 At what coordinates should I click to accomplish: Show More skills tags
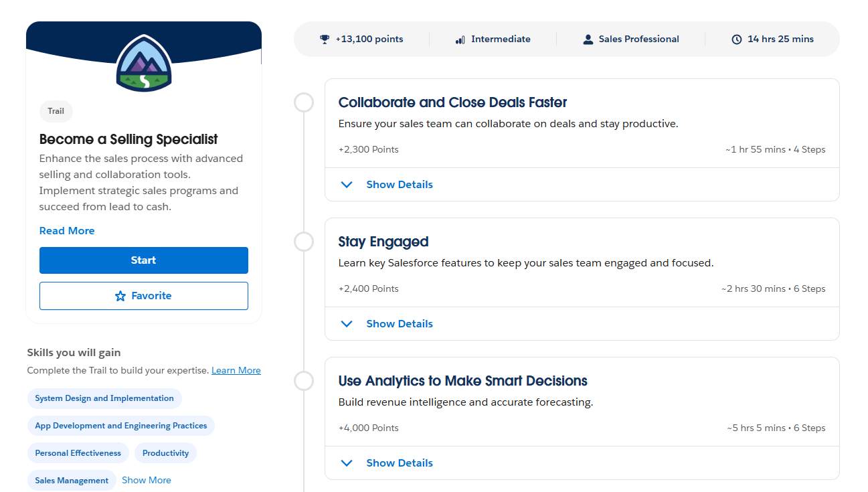click(147, 480)
